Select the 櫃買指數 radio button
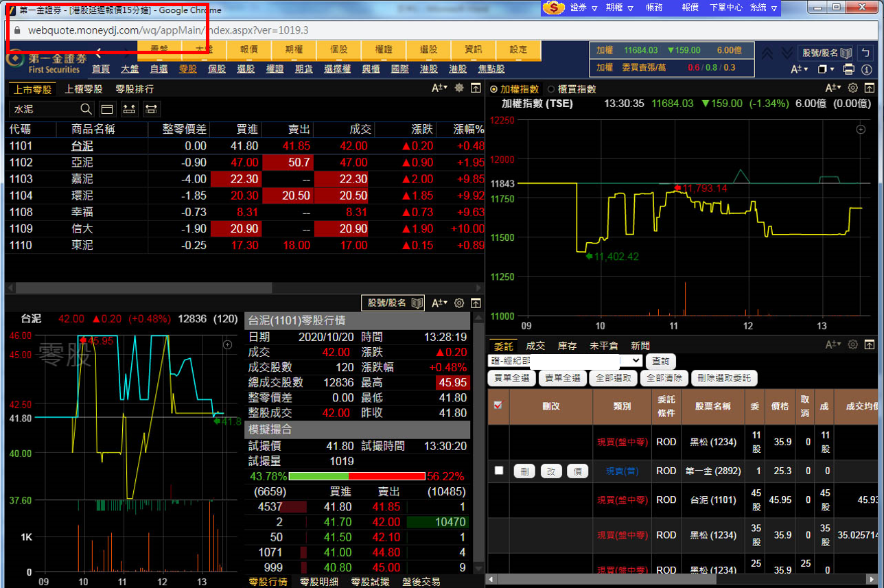This screenshot has height=588, width=884. 551,89
